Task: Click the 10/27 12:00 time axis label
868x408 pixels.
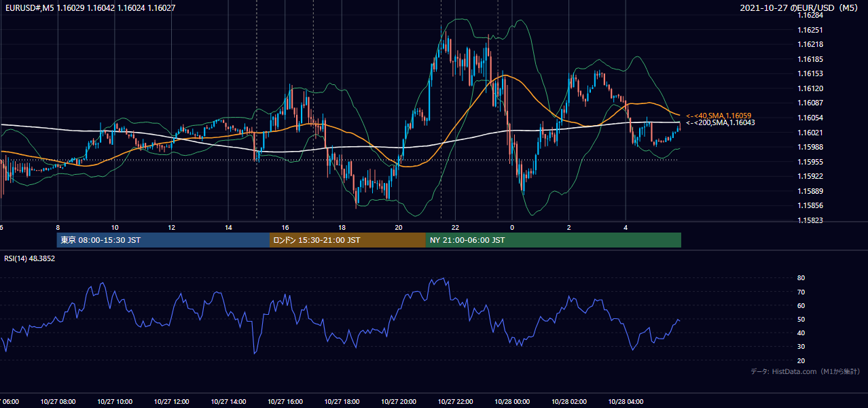Action: tap(171, 402)
